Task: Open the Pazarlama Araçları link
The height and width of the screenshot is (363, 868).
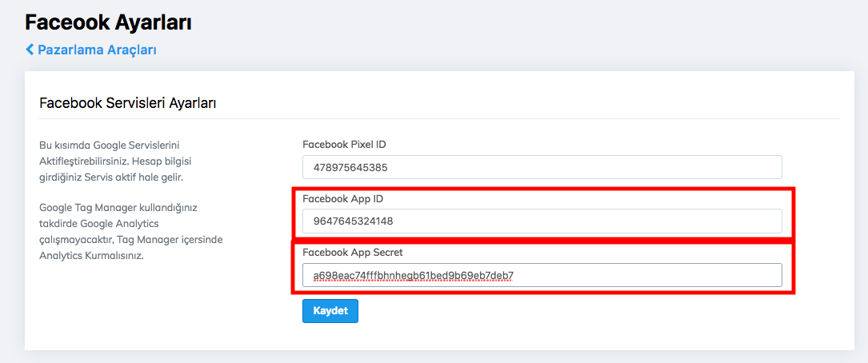Action: [x=97, y=50]
